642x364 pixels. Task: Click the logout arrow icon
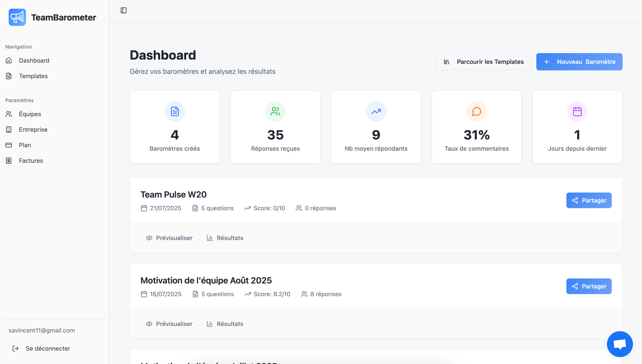point(16,349)
